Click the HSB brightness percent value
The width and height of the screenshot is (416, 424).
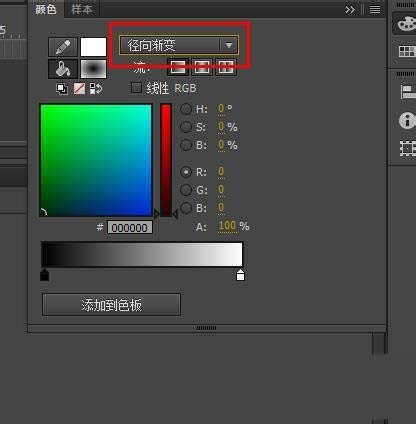221,145
